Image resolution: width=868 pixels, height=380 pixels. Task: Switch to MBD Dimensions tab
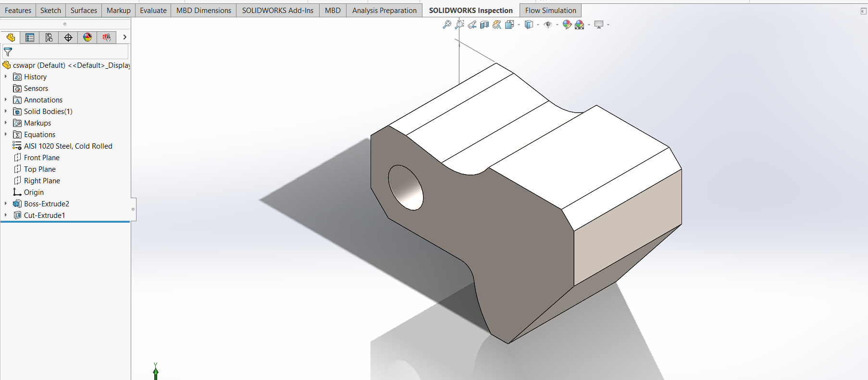pos(204,11)
